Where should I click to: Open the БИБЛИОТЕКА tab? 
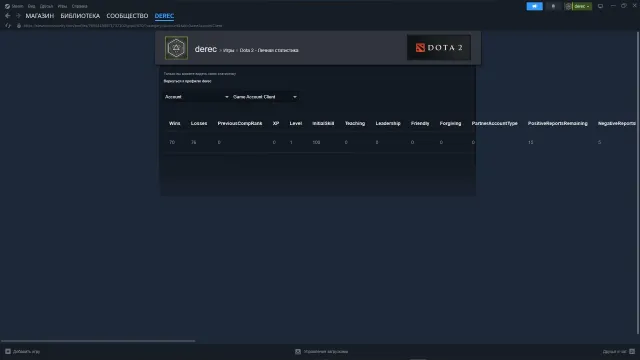(x=80, y=16)
